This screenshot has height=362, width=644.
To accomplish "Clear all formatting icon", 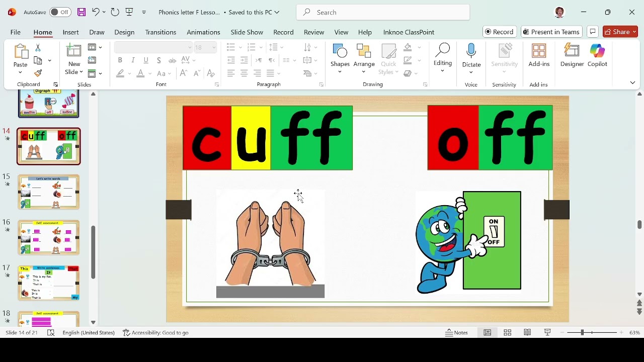I will [x=211, y=73].
